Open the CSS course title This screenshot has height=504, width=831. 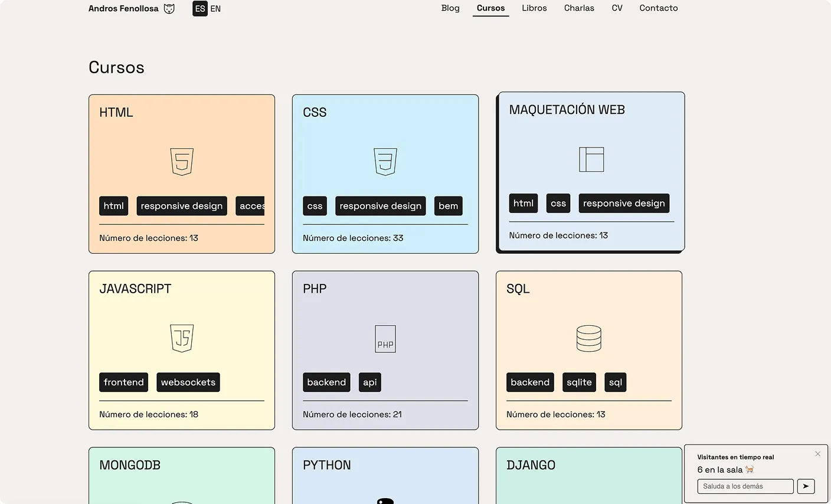(x=315, y=112)
